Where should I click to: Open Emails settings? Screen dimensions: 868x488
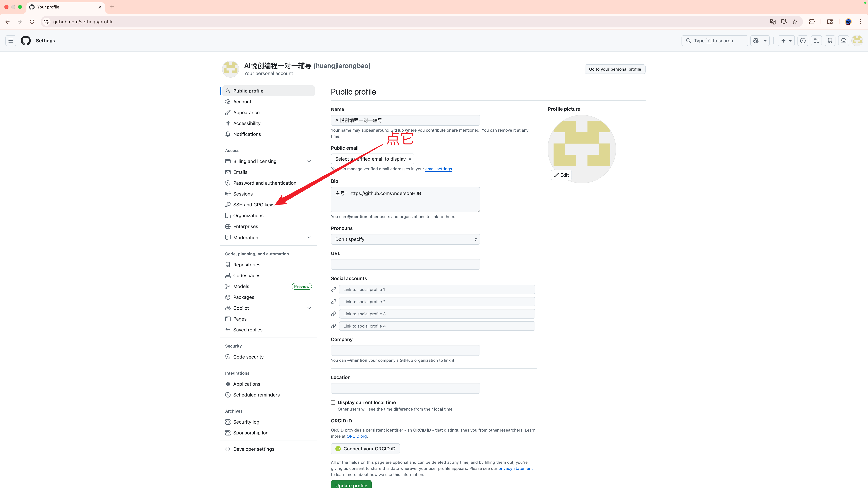[269, 172]
